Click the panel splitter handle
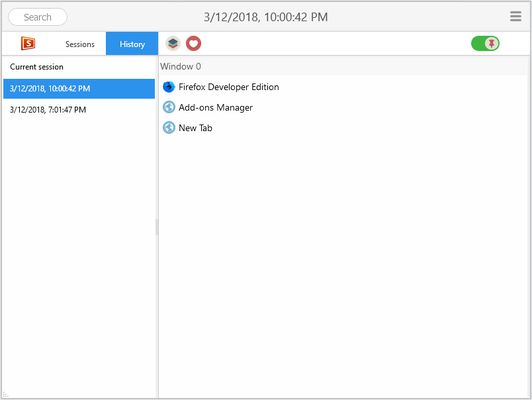532x400 pixels. point(157,227)
